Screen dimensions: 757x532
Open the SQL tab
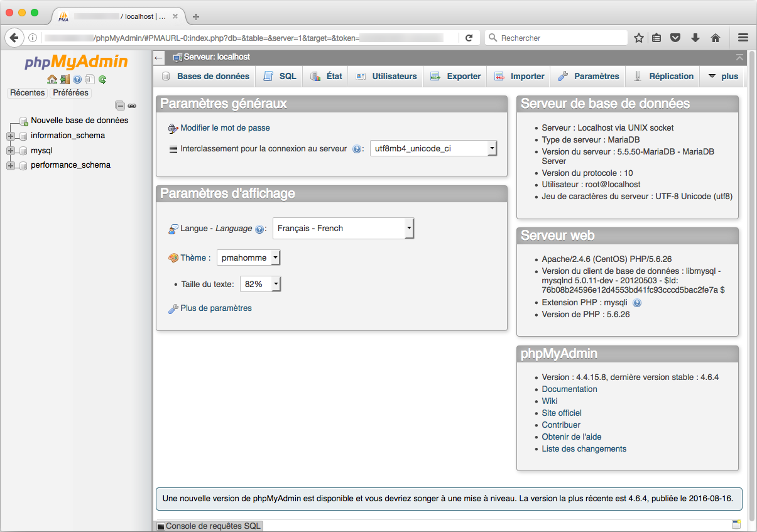coord(280,76)
